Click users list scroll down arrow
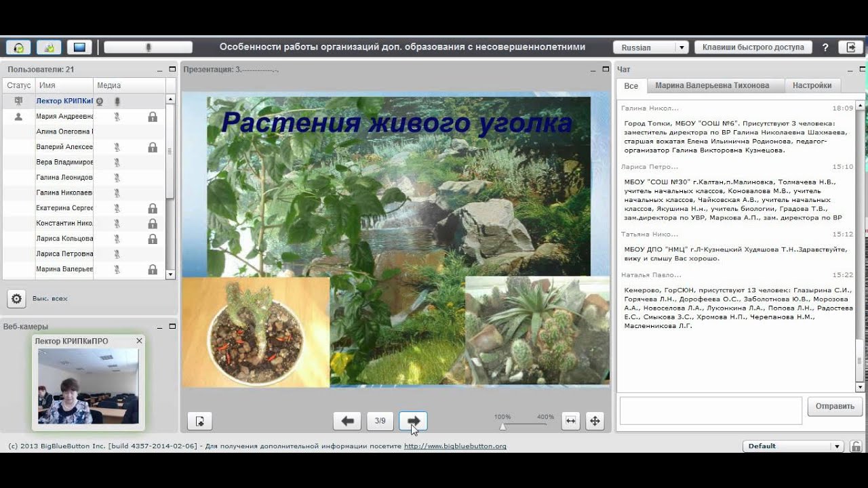This screenshot has height=488, width=868. [x=170, y=274]
